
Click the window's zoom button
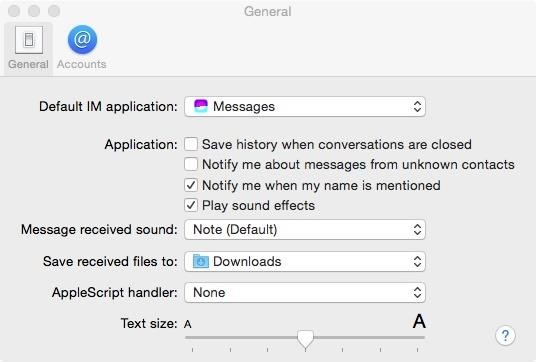[x=54, y=11]
